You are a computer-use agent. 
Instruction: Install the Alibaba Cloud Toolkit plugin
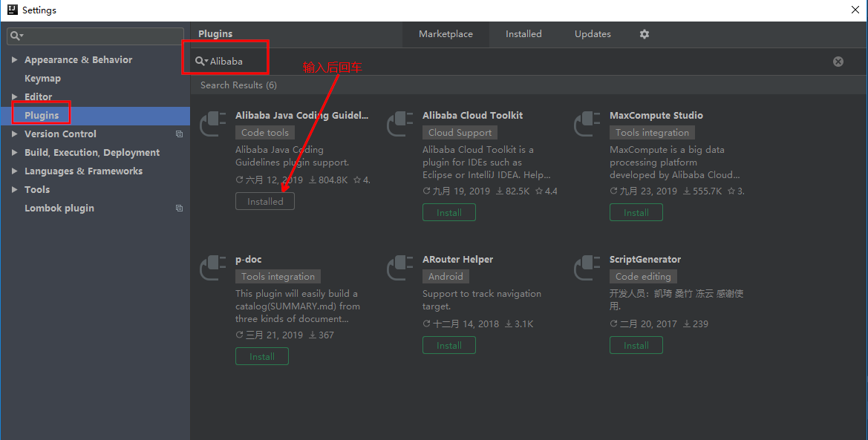pyautogui.click(x=449, y=212)
